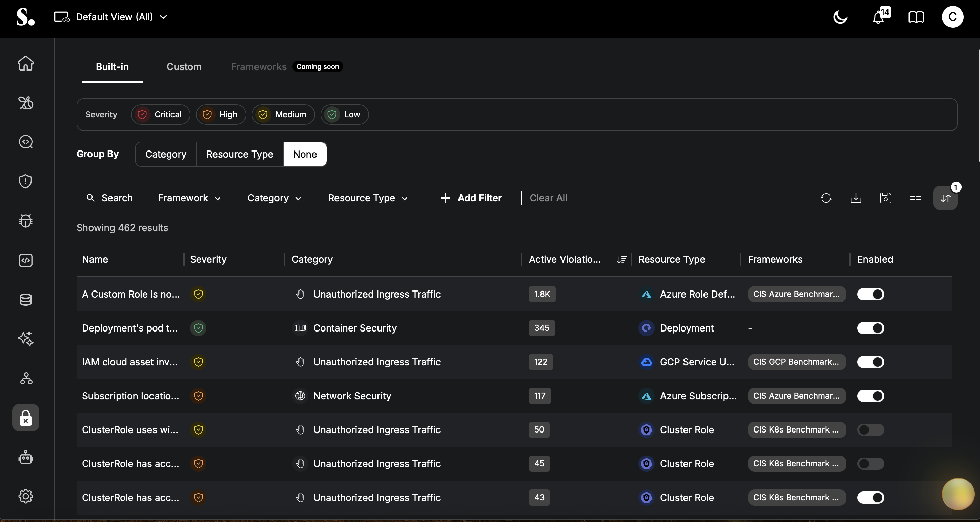Expand the Category filter dropdown

[274, 198]
